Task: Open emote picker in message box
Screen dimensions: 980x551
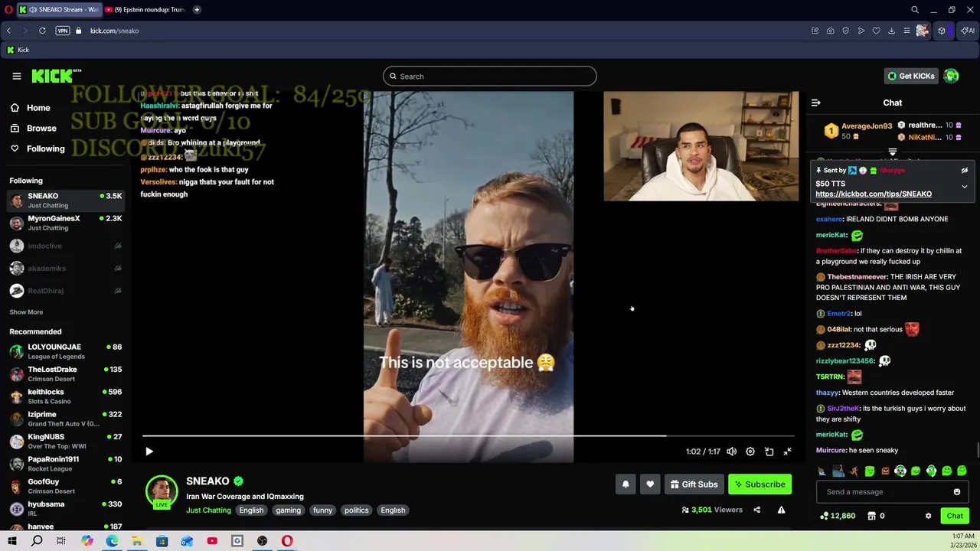Action: pos(957,492)
